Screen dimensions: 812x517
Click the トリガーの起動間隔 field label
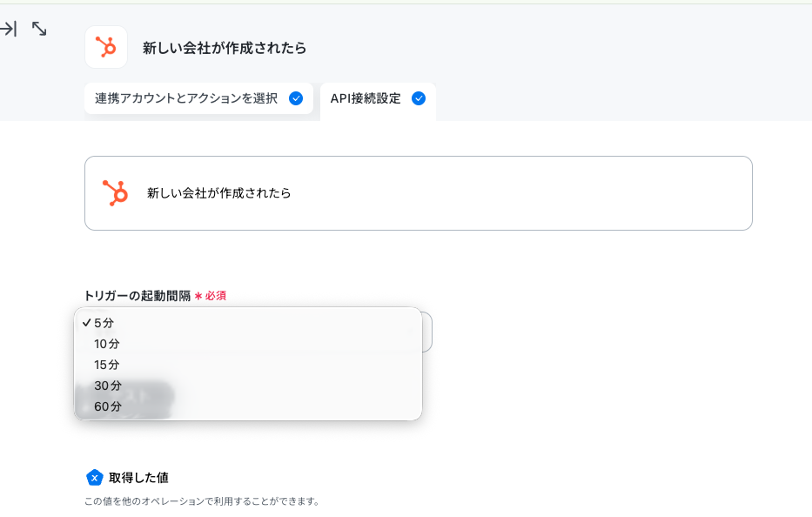(x=138, y=296)
